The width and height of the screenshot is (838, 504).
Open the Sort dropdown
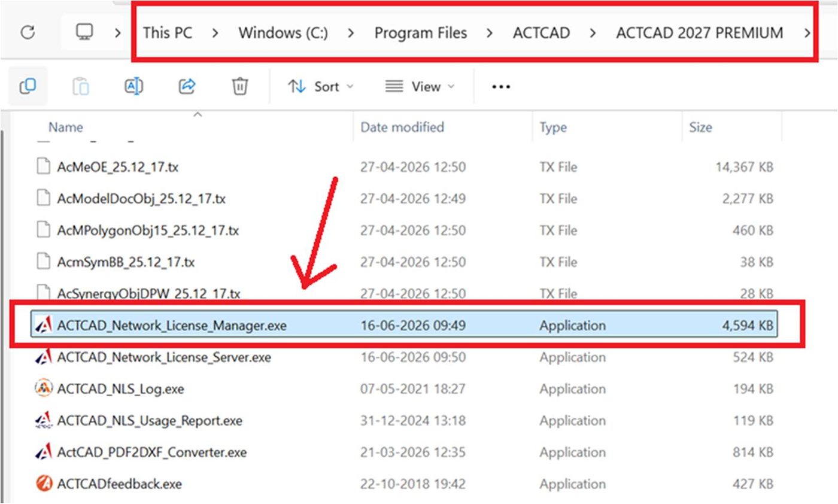pyautogui.click(x=321, y=87)
